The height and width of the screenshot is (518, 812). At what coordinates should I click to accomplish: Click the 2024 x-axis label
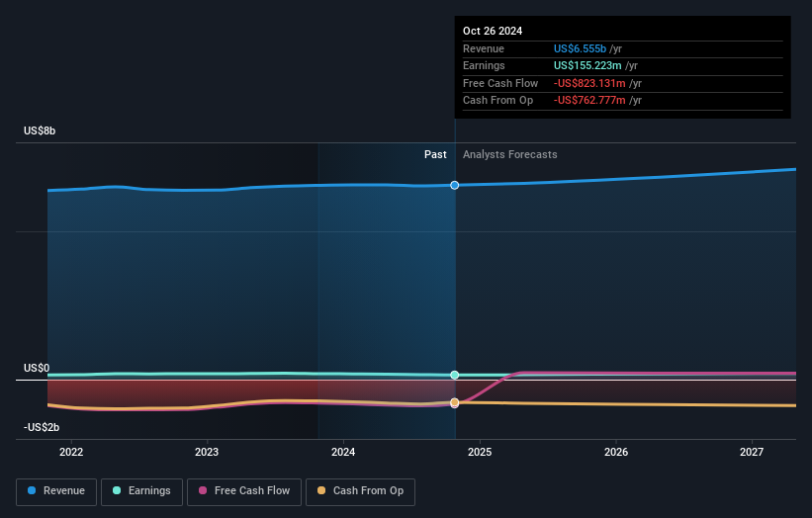click(x=343, y=452)
